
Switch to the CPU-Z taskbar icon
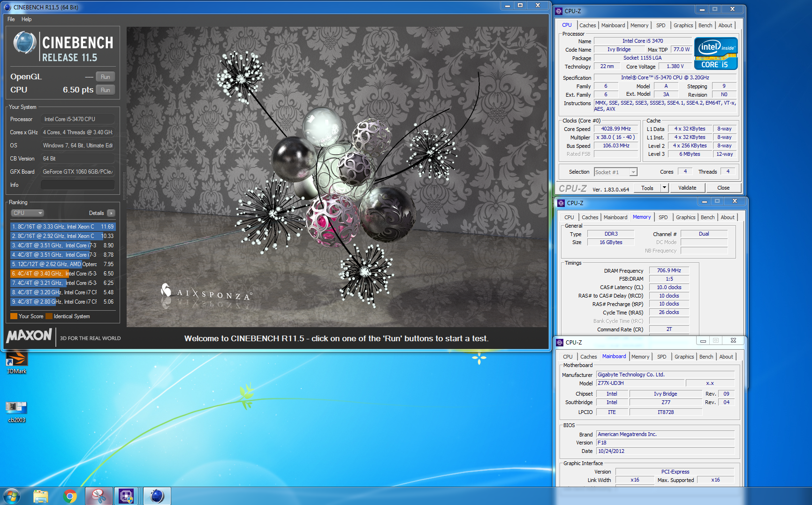(x=126, y=496)
